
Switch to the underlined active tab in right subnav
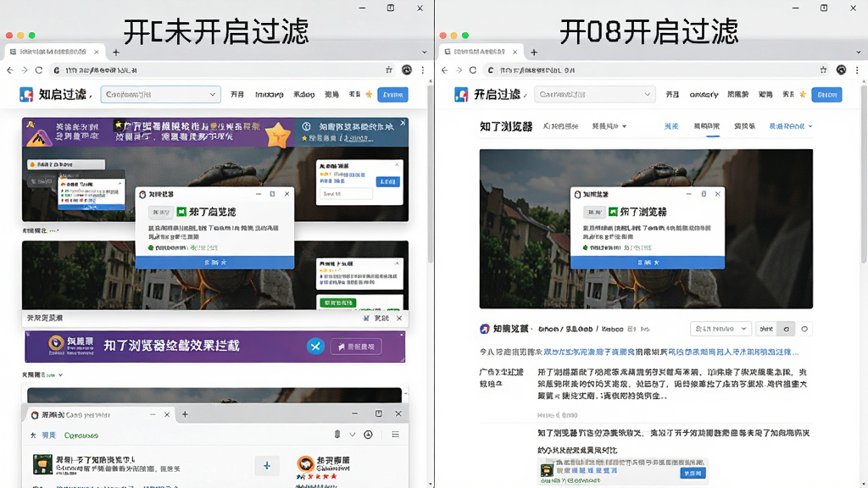click(707, 127)
